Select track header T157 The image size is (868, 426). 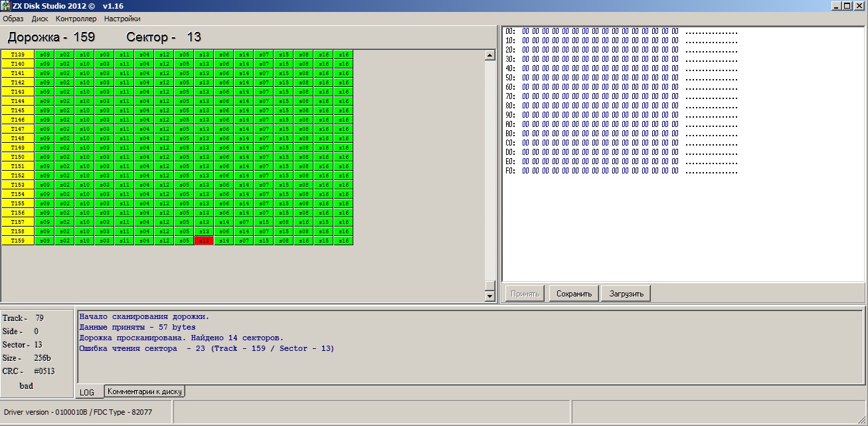tap(18, 222)
